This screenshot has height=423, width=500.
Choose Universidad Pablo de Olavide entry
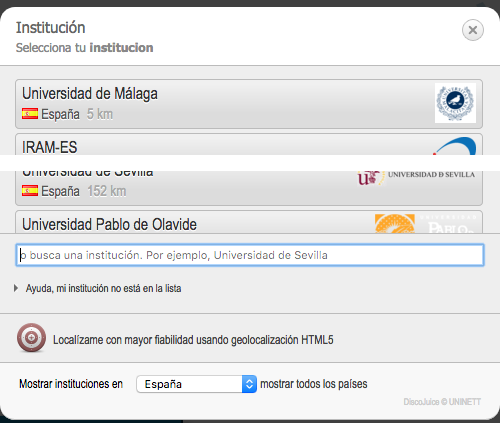pyautogui.click(x=249, y=222)
